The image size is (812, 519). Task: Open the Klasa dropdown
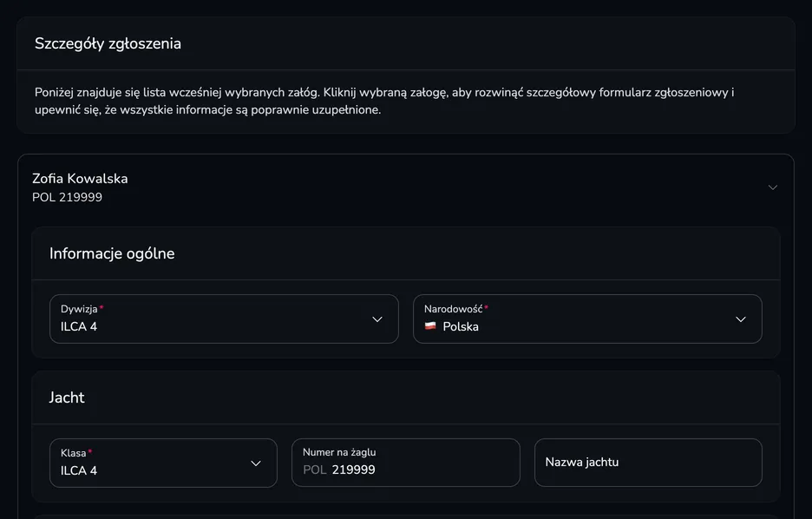[163, 463]
